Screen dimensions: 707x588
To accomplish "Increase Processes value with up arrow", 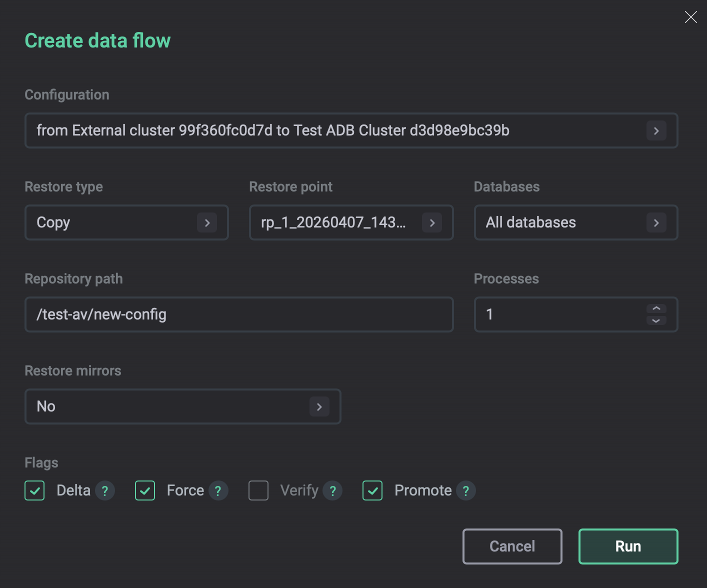I will click(x=656, y=309).
